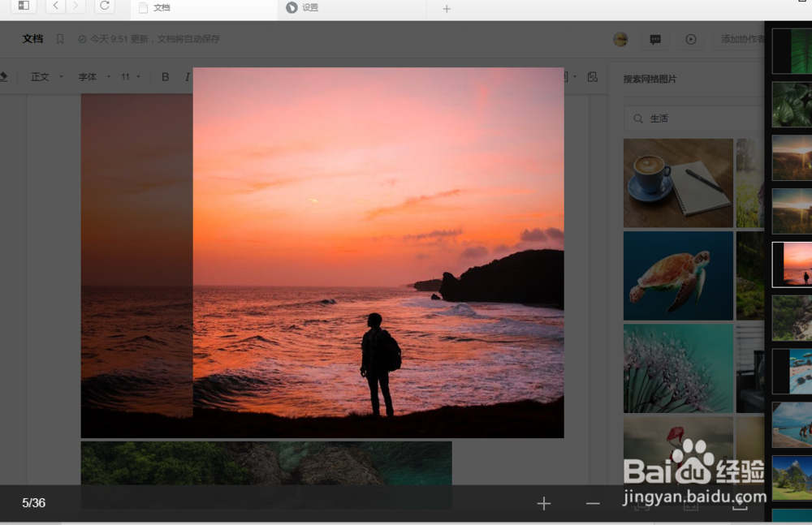Click the 搜索网络图片 panel heading
The height and width of the screenshot is (525, 812).
(x=650, y=80)
